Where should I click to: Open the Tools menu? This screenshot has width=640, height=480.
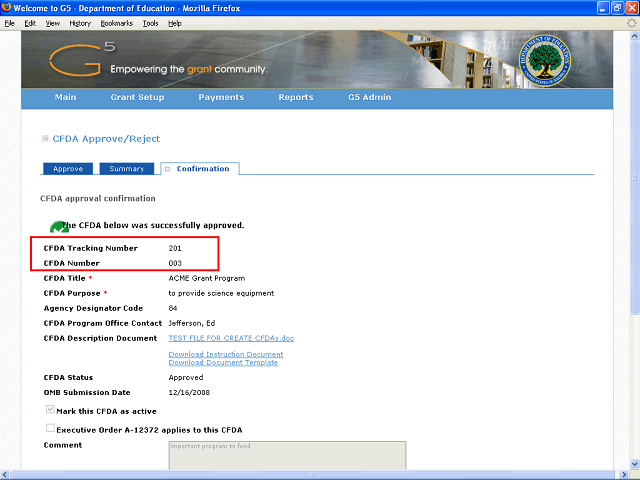pos(151,23)
